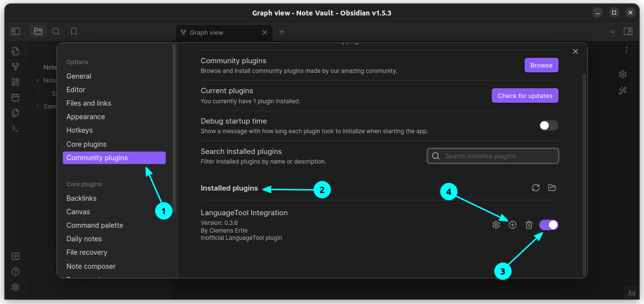Open the plugins folder icon
The width and height of the screenshot is (644, 304).
click(552, 188)
